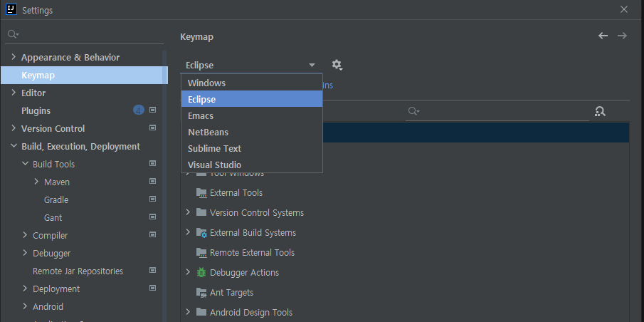Click the left settings tree scrollbar
The height and width of the screenshot is (322, 644).
tap(165, 186)
